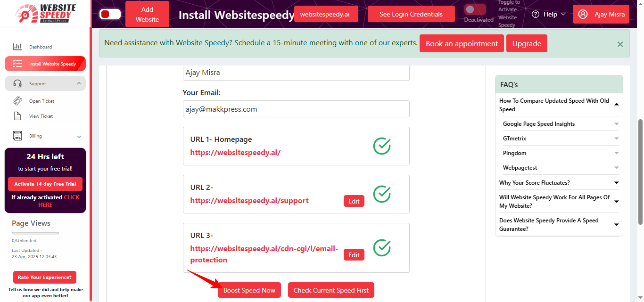Click the Upgrade button
644x302 pixels.
click(x=527, y=43)
